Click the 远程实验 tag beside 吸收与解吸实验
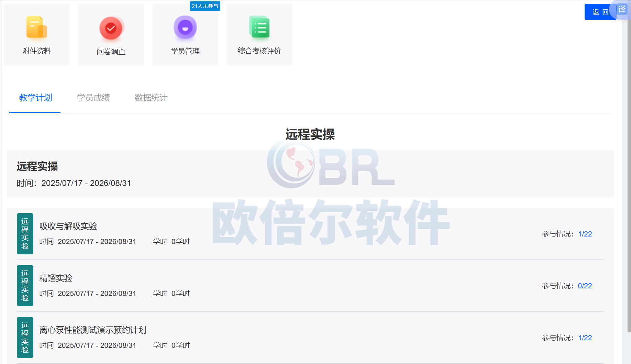Image resolution: width=631 pixels, height=364 pixels. coord(25,234)
